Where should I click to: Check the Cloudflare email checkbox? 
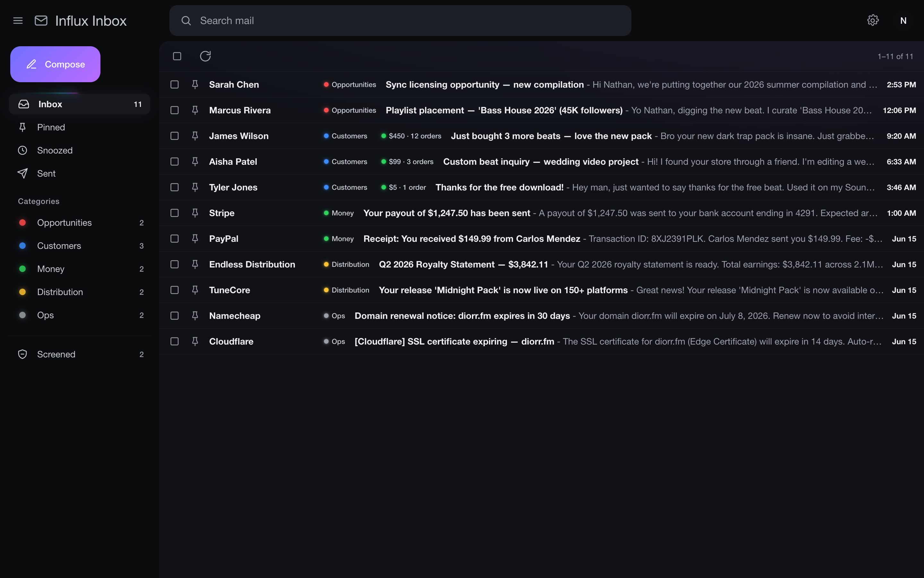[x=175, y=341]
